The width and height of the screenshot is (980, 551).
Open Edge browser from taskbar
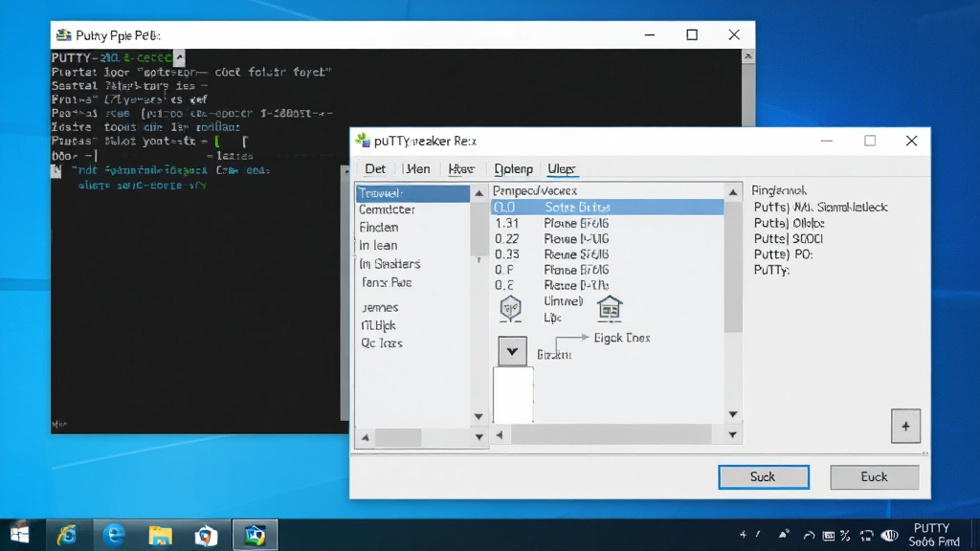click(x=114, y=535)
